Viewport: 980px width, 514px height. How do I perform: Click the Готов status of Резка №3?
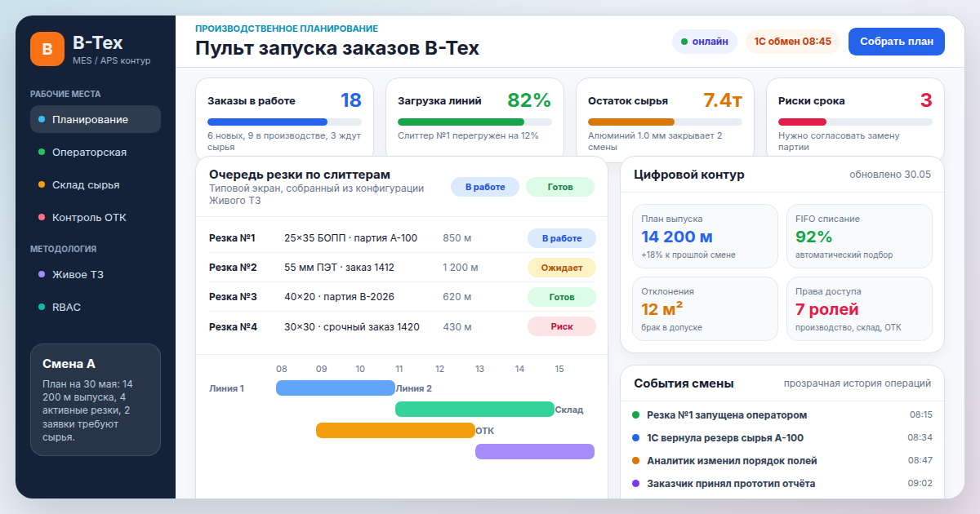562,297
